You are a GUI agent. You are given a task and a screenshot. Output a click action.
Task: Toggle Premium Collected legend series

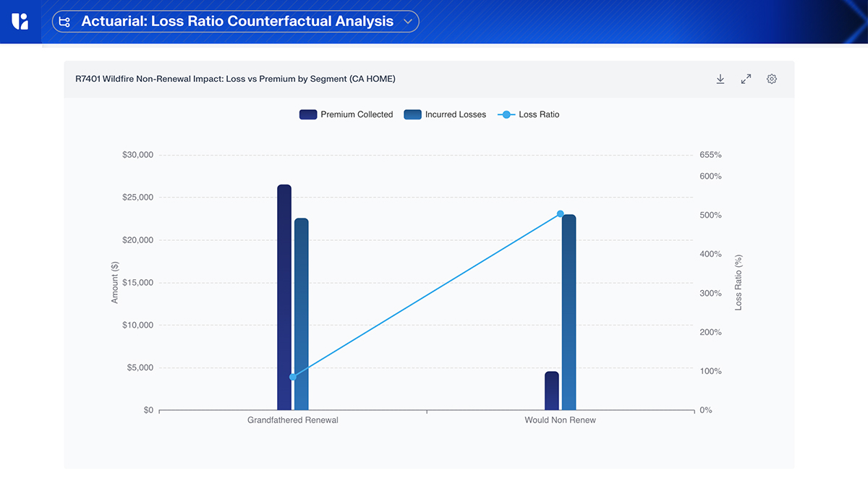click(x=346, y=114)
